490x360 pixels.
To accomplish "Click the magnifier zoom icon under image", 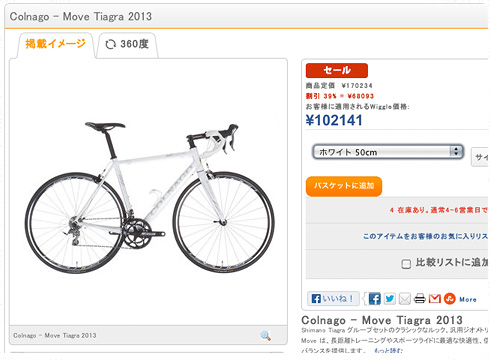I will click(x=265, y=335).
